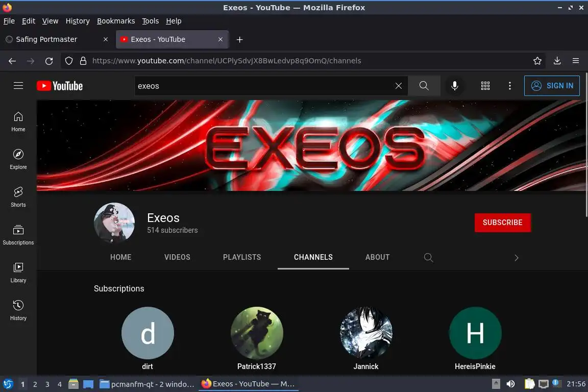Open clipboard manager tray icon

(529, 384)
